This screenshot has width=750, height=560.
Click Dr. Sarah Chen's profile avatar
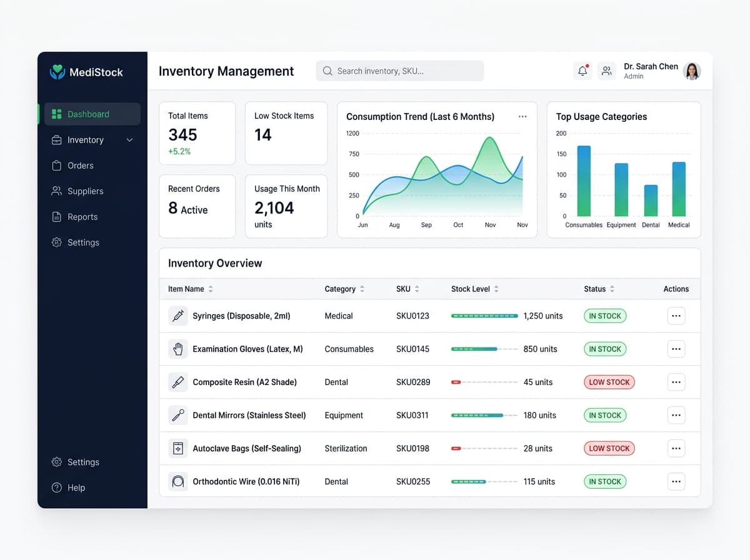[692, 71]
